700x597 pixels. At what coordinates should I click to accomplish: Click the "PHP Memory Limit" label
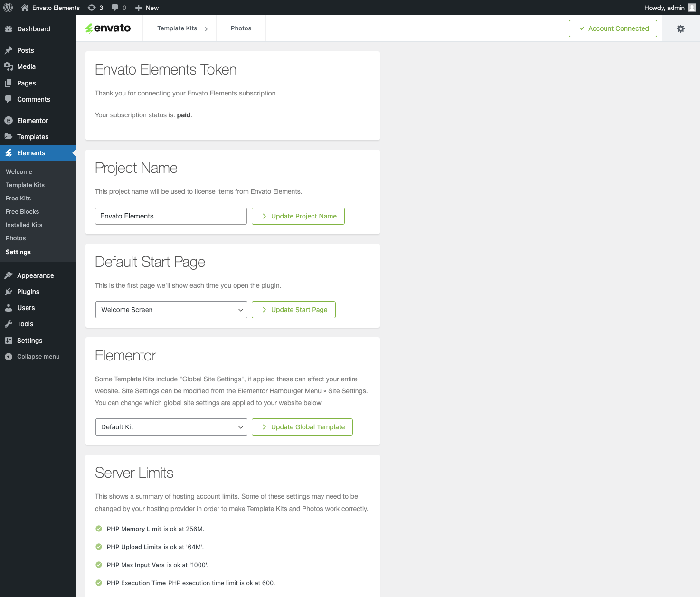coord(134,529)
